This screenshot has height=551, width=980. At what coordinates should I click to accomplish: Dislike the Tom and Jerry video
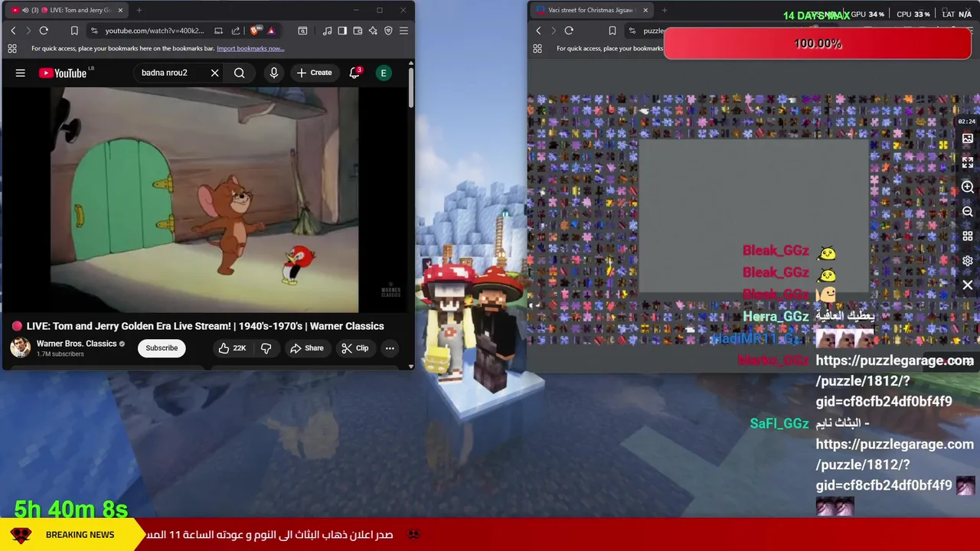coord(266,348)
